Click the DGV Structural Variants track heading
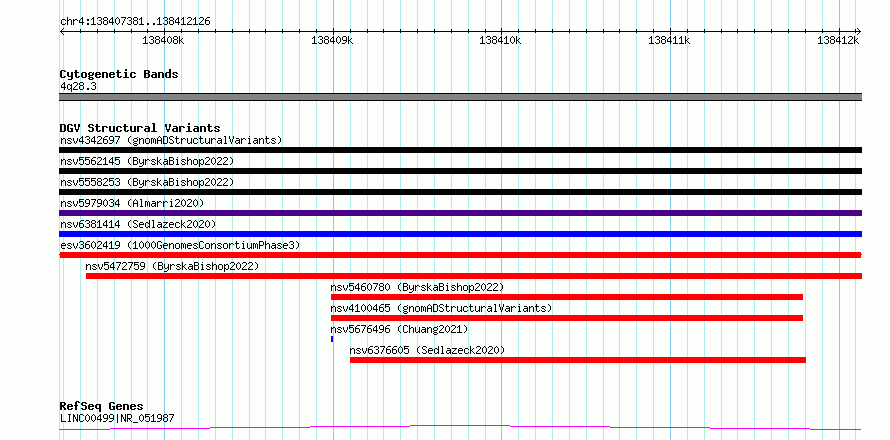This screenshot has width=890, height=440. (140, 128)
